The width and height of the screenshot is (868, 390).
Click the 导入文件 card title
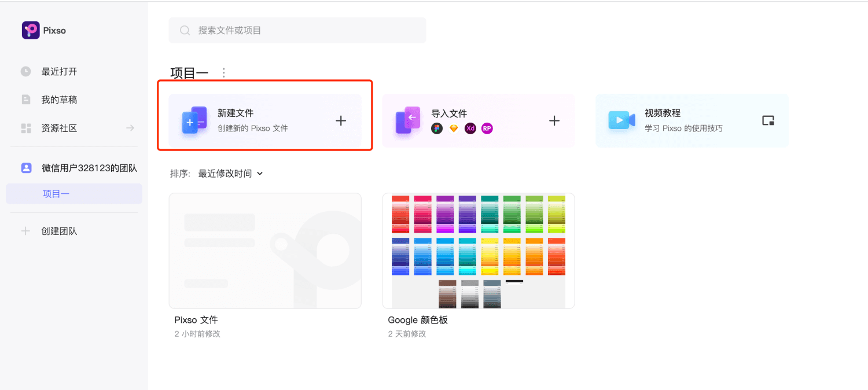click(449, 113)
